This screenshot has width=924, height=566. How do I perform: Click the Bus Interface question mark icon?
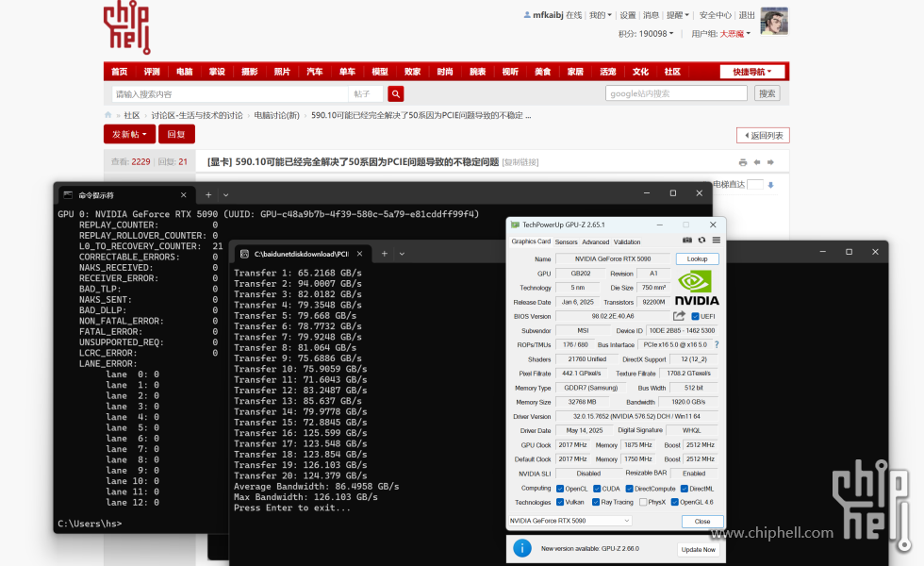point(717,345)
